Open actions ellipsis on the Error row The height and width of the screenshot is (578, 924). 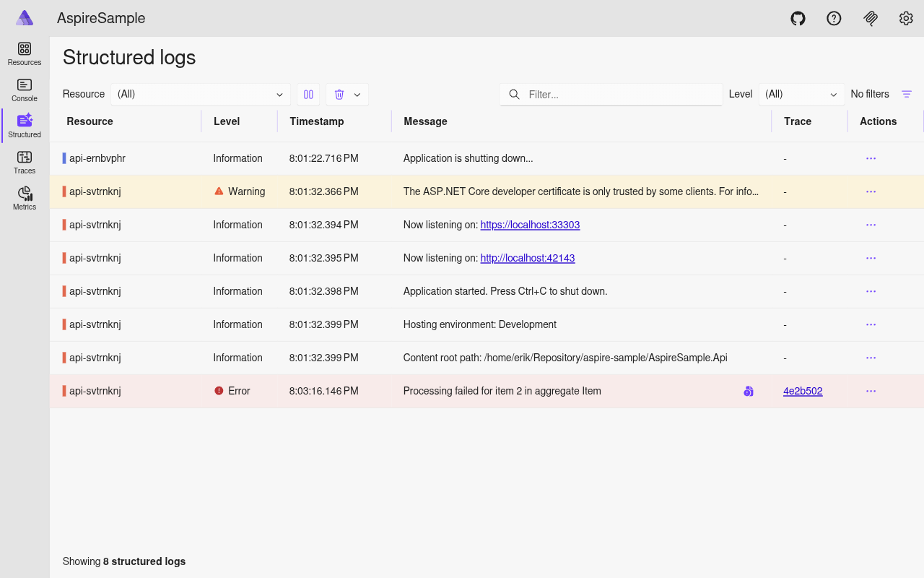[871, 391]
